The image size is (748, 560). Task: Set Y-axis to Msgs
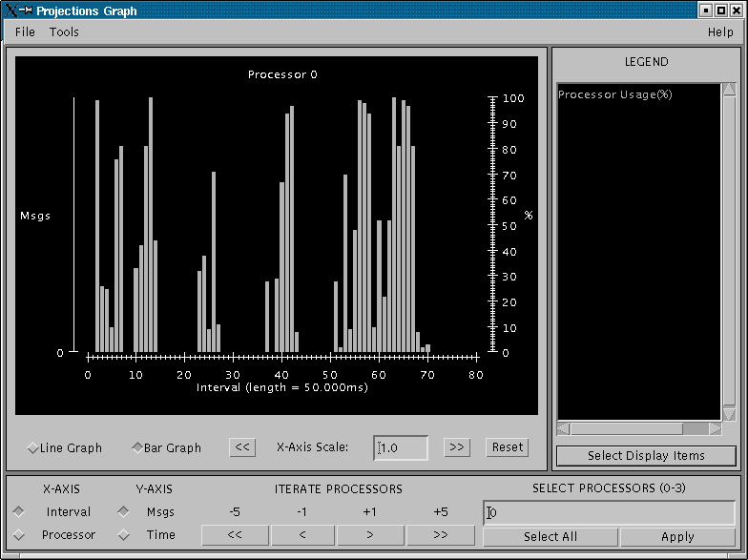[x=123, y=511]
